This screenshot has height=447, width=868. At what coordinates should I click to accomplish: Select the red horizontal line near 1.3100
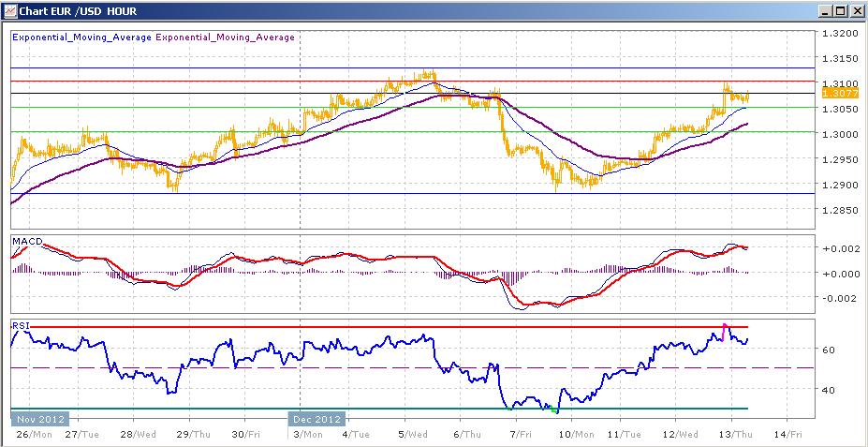[187, 82]
